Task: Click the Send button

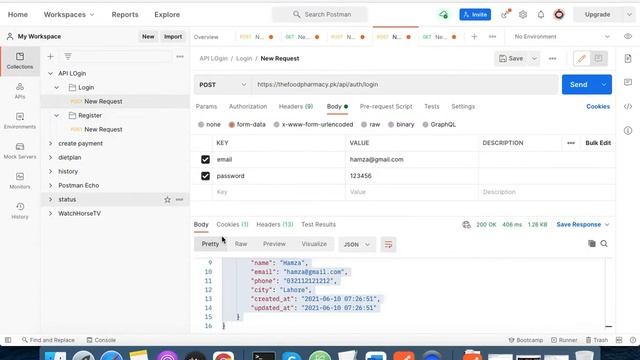Action: (579, 84)
